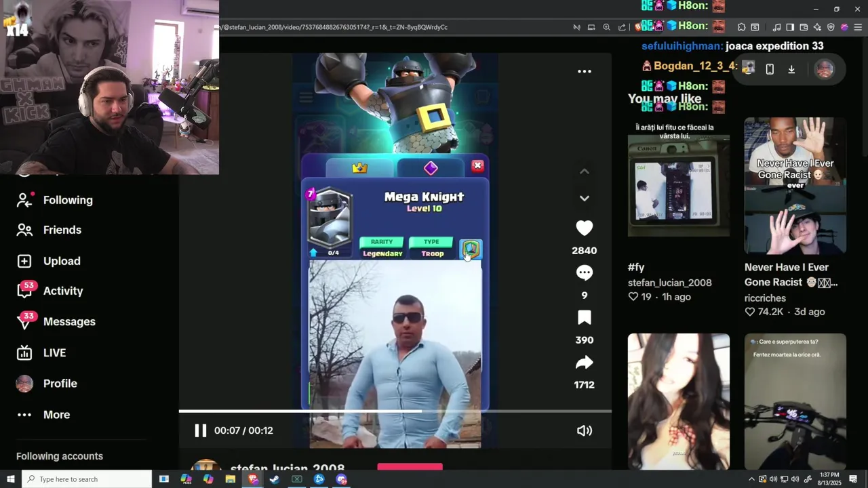Open Messages with 33 unread badge
The width and height of the screenshot is (868, 488).
pos(69,321)
